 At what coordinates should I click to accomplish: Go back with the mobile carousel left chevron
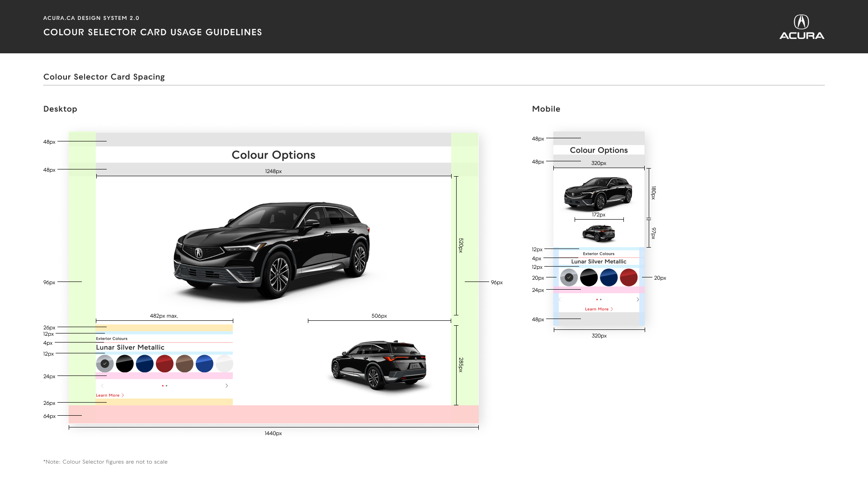(x=560, y=300)
